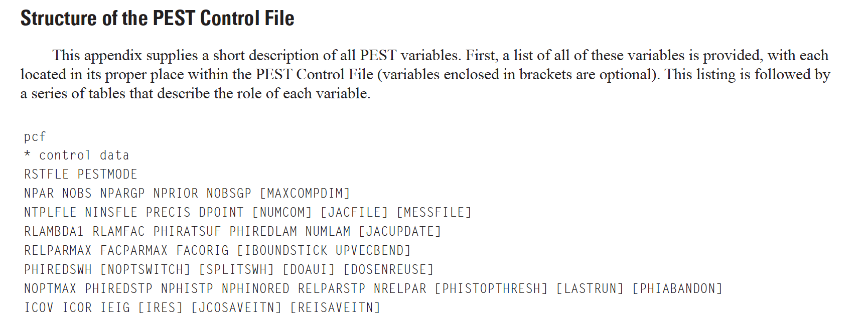868x321 pixels.
Task: Click the UPVECBEND] variable text
Action: 373,251
